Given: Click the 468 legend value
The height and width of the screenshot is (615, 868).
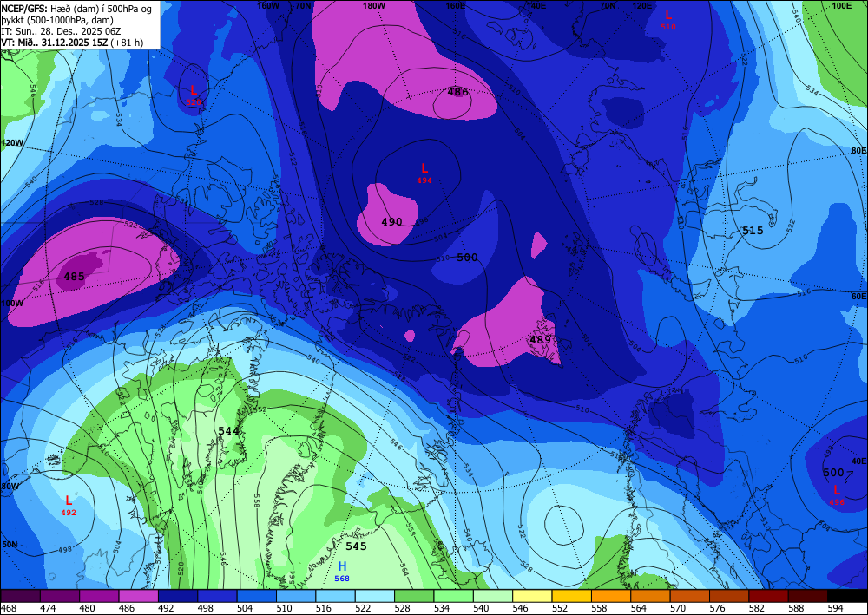Looking at the screenshot, I should click(10, 609).
